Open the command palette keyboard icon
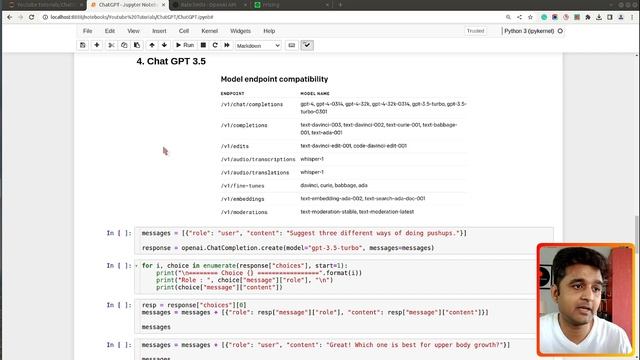This screenshot has width=640, height=360. (x=291, y=45)
